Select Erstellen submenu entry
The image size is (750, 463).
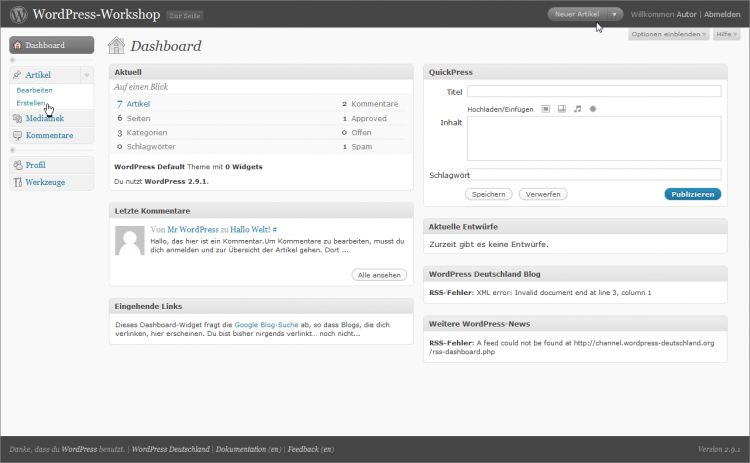[31, 103]
